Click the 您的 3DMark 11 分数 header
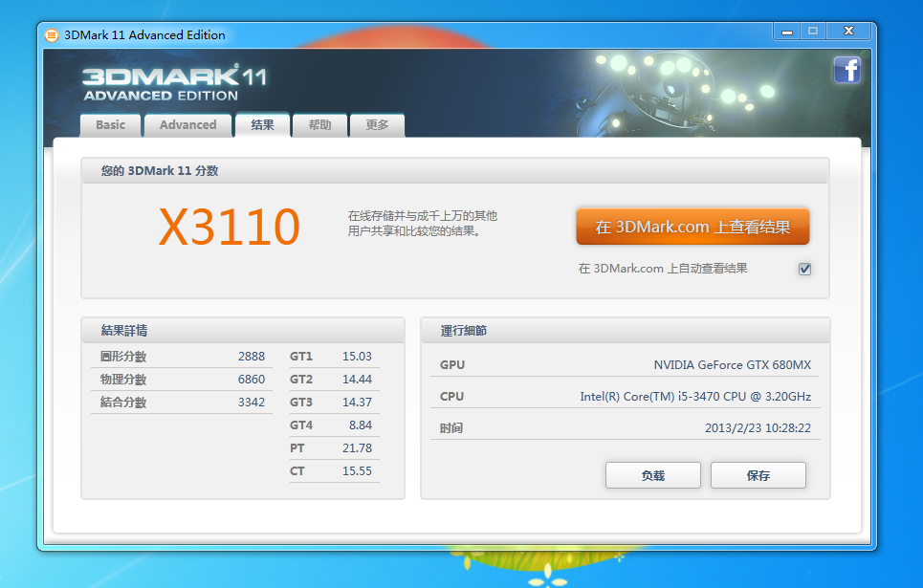Viewport: 923px width, 588px height. pyautogui.click(x=455, y=171)
